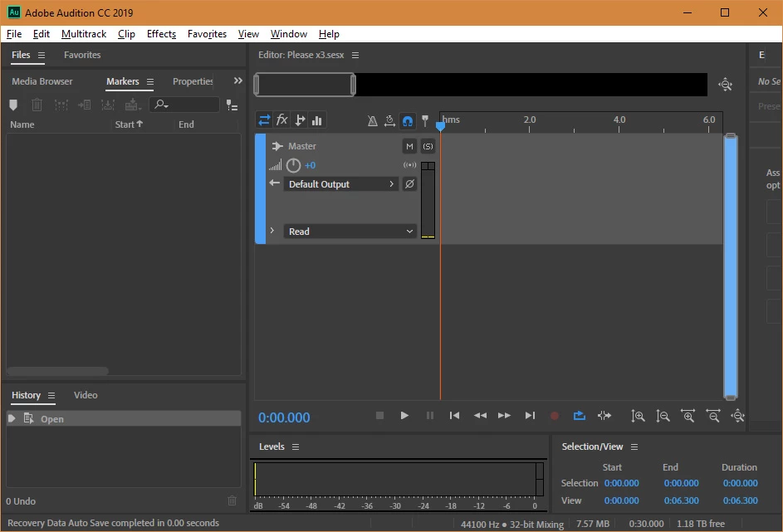The width and height of the screenshot is (783, 532).
Task: Click insert into playlist icon
Action: coord(84,105)
